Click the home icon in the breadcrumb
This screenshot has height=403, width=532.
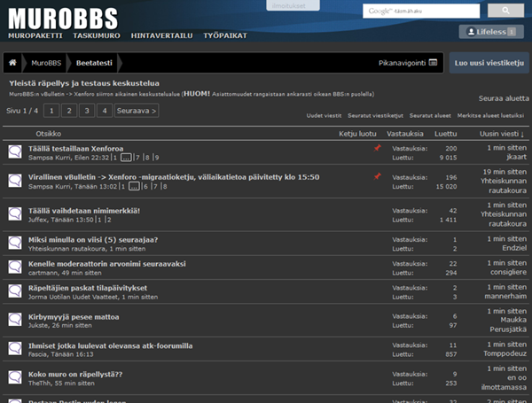[13, 64]
